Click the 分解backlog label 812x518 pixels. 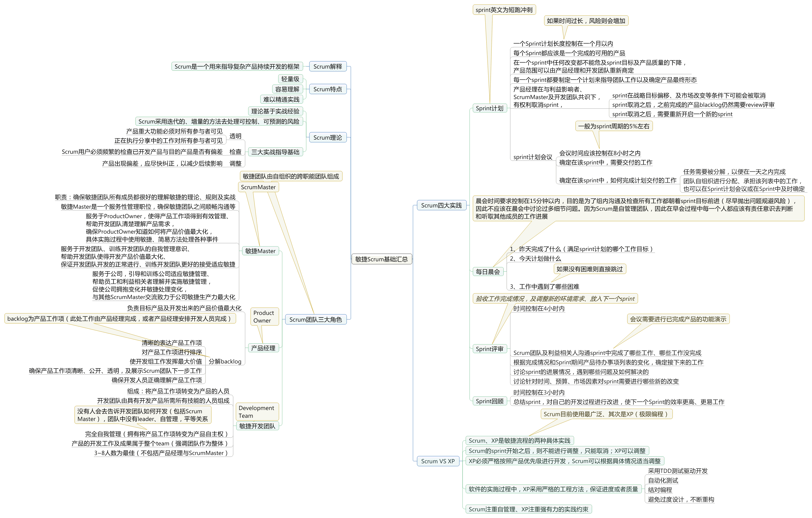click(x=225, y=362)
